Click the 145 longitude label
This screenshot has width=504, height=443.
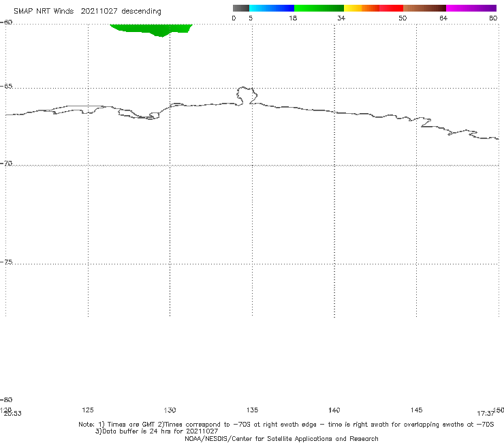(x=417, y=410)
